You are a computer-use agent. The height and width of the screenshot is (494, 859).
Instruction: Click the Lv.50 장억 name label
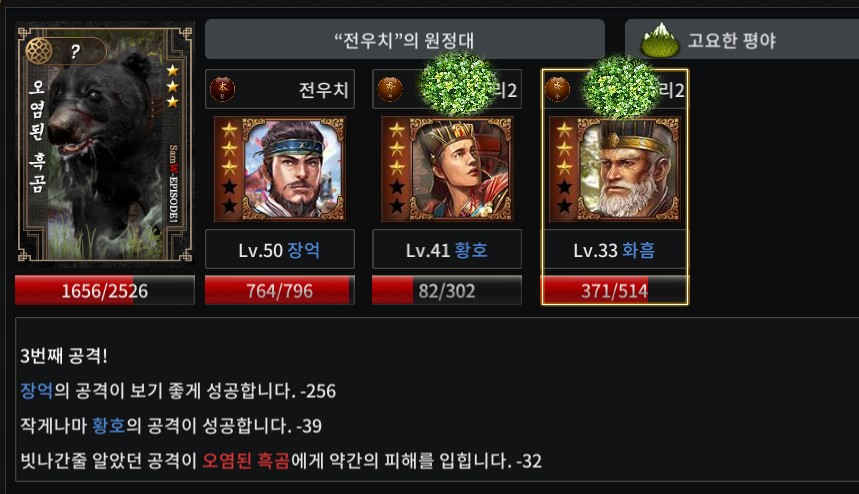(x=280, y=250)
